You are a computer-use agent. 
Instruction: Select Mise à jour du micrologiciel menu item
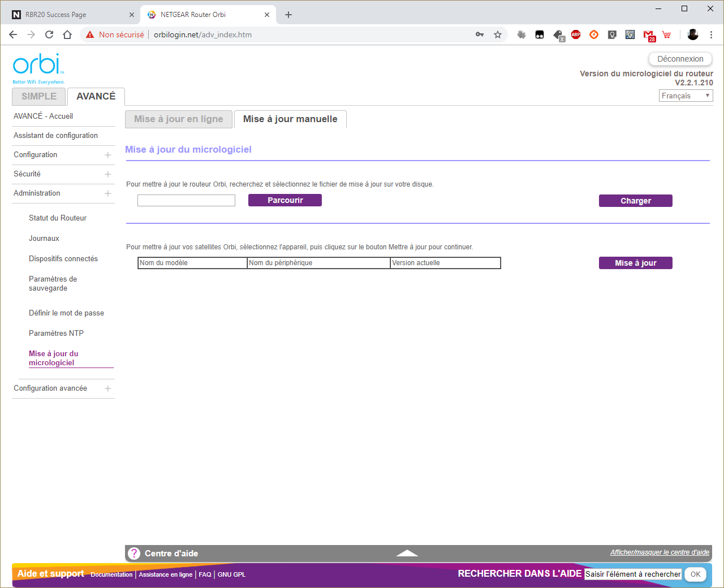click(54, 358)
